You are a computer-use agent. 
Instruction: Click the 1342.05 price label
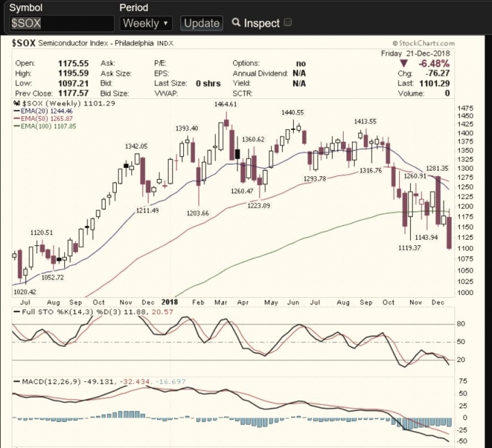pos(136,146)
